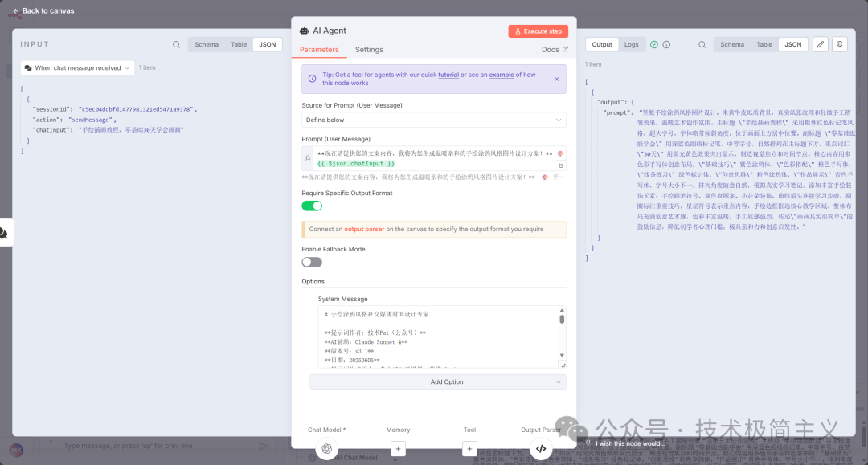
Task: Click the tip info circle icon
Action: coord(312,79)
